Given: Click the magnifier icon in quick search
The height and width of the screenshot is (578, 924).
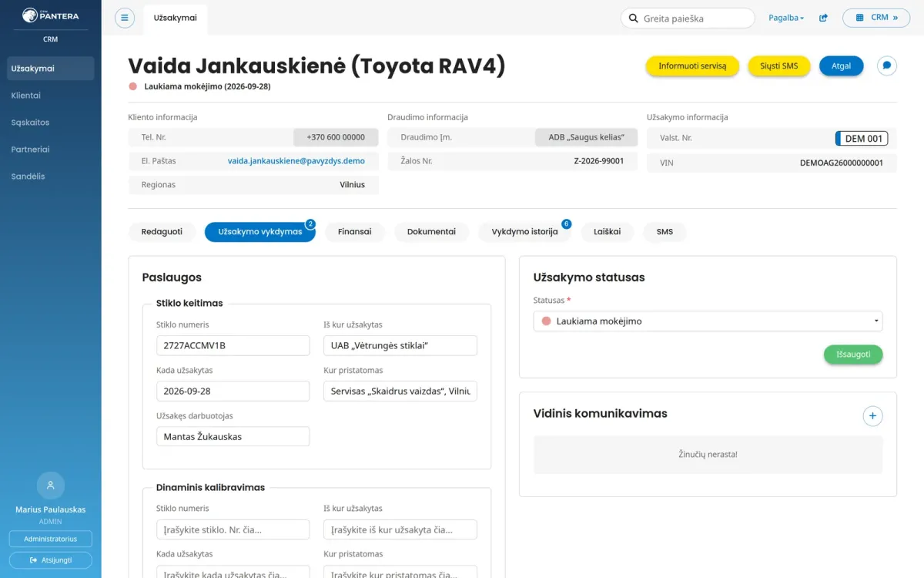Looking at the screenshot, I should pos(633,18).
